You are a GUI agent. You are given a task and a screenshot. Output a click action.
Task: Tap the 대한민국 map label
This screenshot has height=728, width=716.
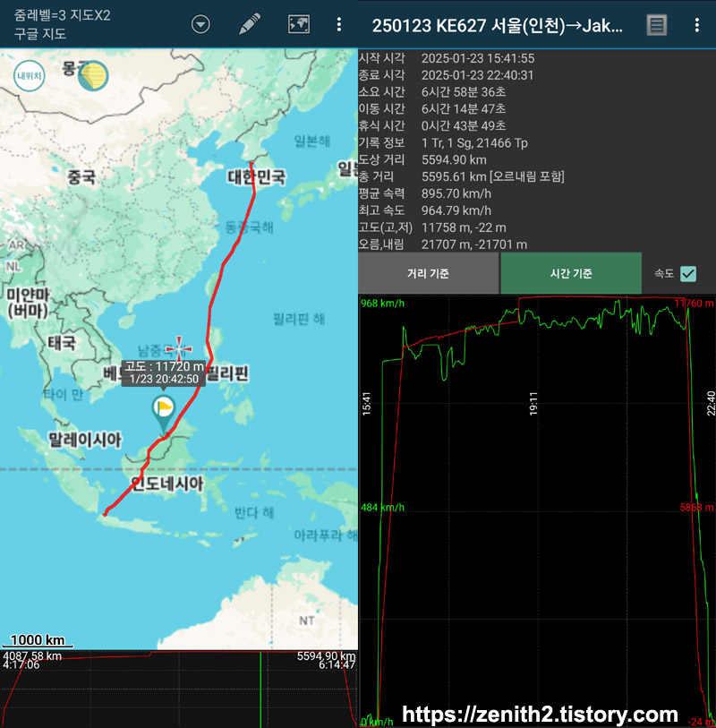click(257, 177)
